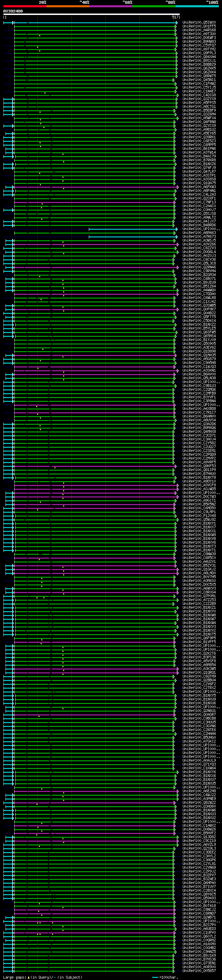Open hit UniRef100_Q5INX0

click(199, 23)
